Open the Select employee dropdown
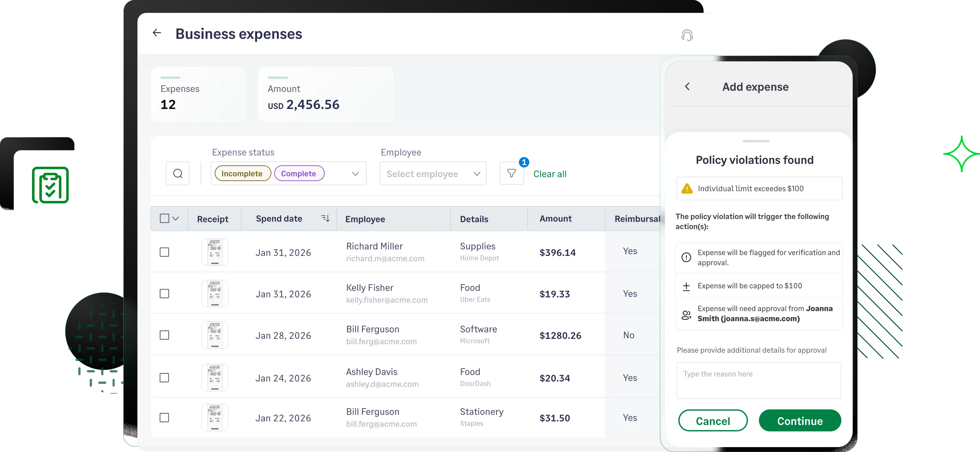The image size is (980, 452). click(x=433, y=173)
